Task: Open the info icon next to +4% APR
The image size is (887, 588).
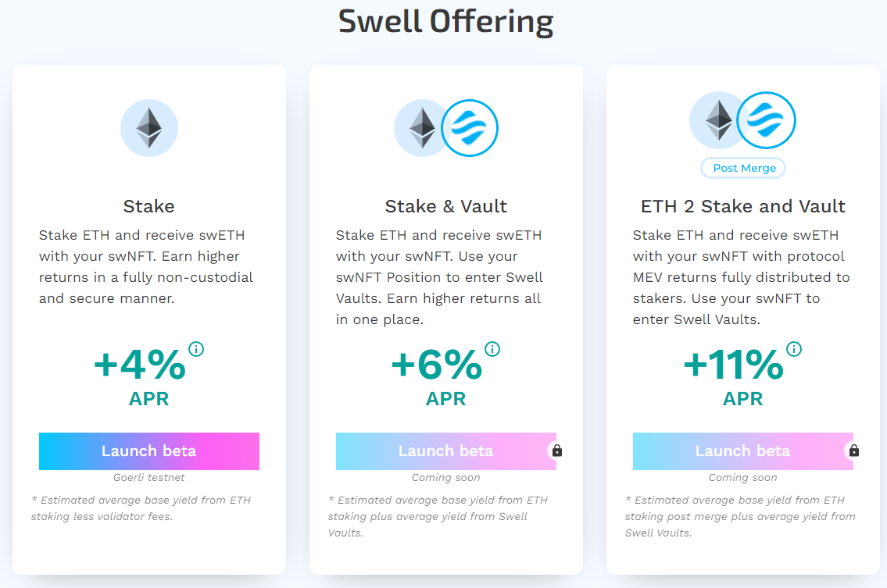Action: (x=196, y=349)
